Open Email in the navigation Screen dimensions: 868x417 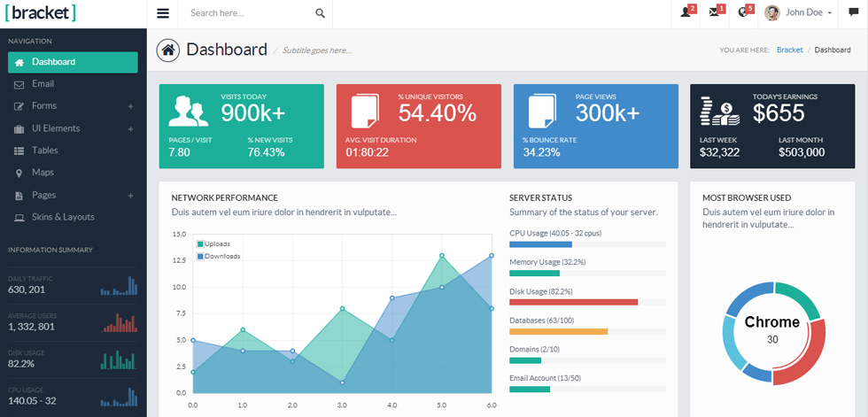coord(73,84)
